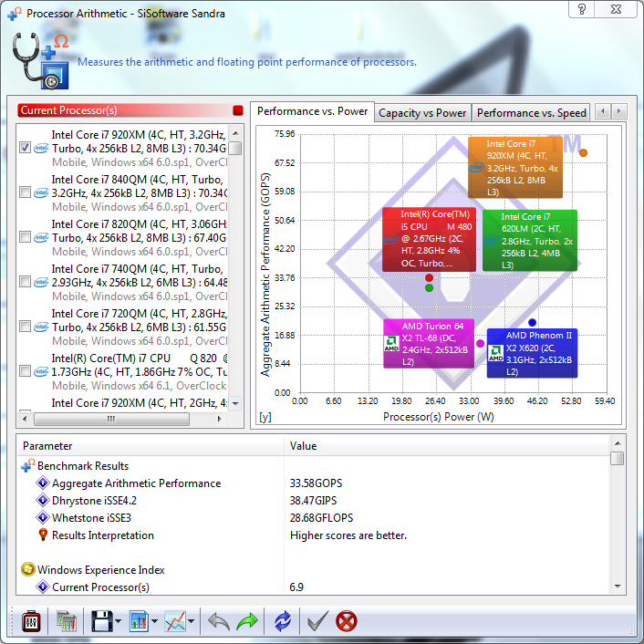Click the red square in Current Processor(s) header
The height and width of the screenshot is (644, 644).
238,110
